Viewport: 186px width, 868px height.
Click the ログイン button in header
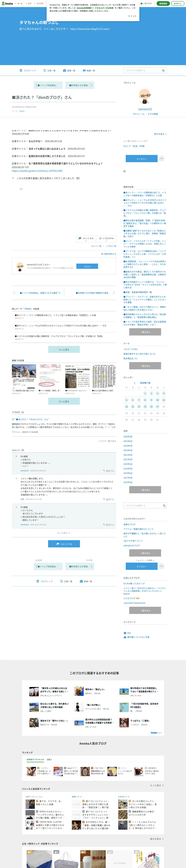coord(178,3)
